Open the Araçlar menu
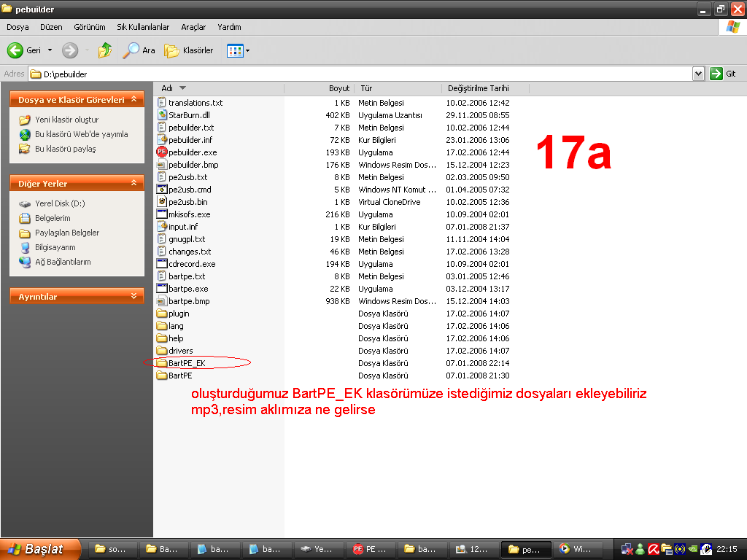The height and width of the screenshot is (560, 747). (193, 27)
